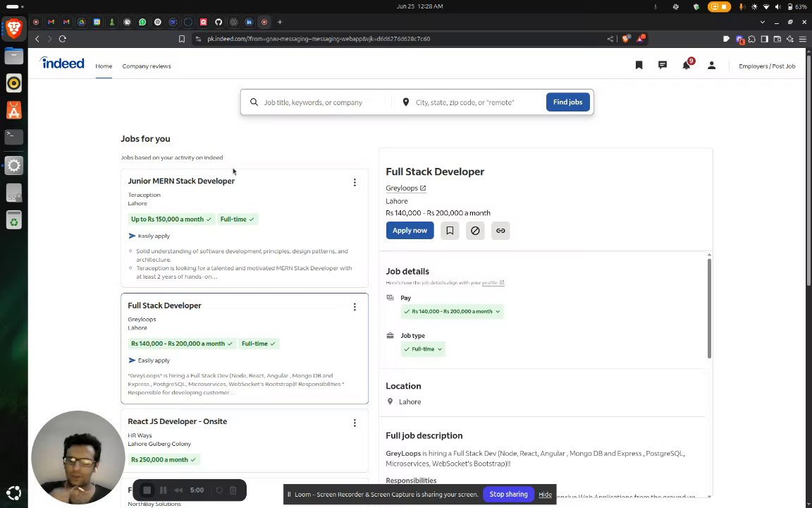
Task: Expand the Rs 140,000 - Rs 200,000 pay dropdown
Action: tap(452, 312)
